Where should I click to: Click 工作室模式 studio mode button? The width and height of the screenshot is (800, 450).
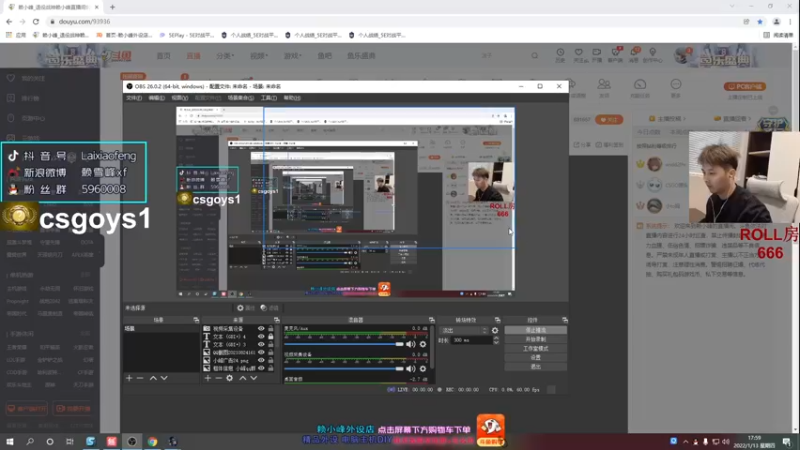535,348
